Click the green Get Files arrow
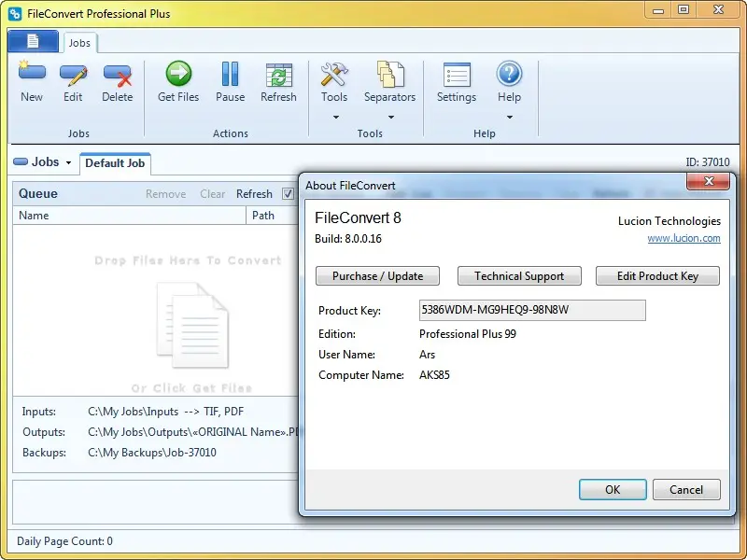The height and width of the screenshot is (560, 747). [x=178, y=74]
